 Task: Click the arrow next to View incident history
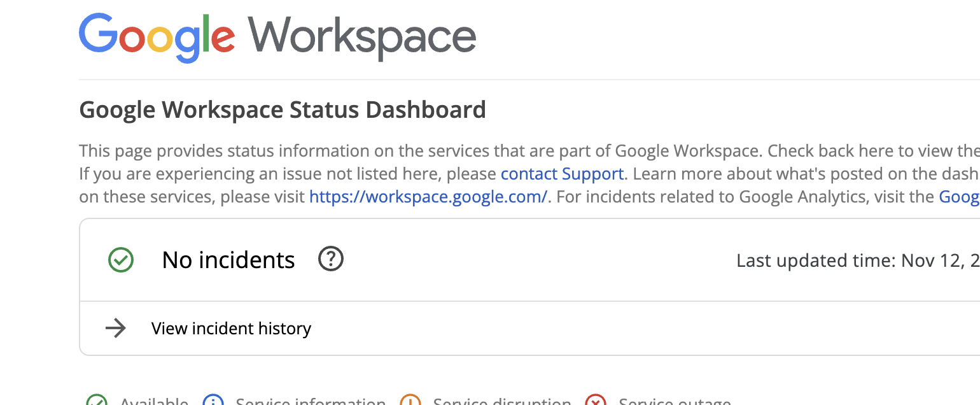116,329
